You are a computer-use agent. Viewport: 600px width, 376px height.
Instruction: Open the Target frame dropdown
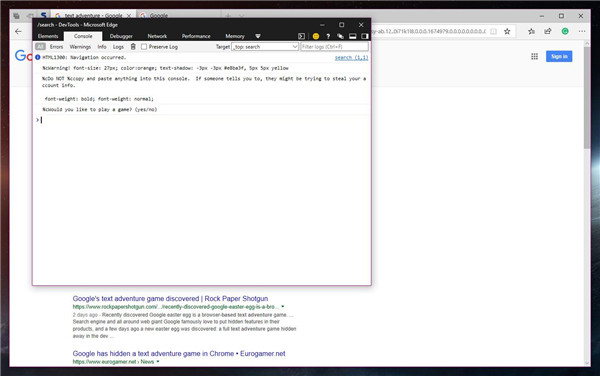click(x=265, y=47)
